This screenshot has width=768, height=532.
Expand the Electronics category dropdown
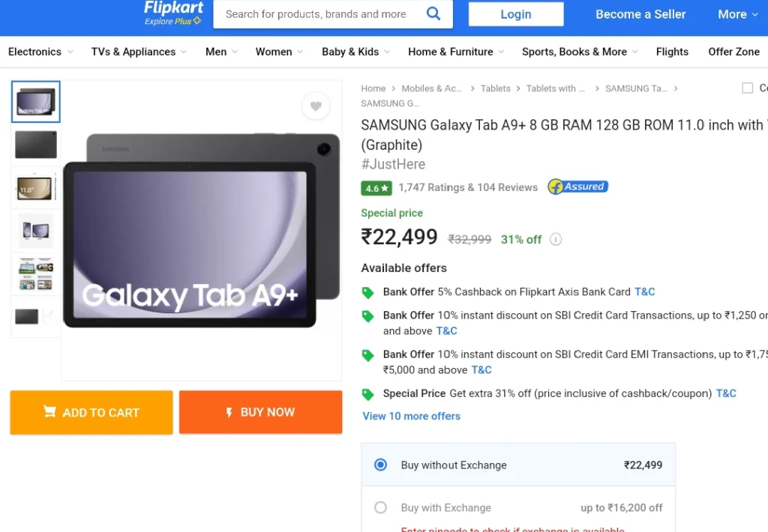point(40,52)
